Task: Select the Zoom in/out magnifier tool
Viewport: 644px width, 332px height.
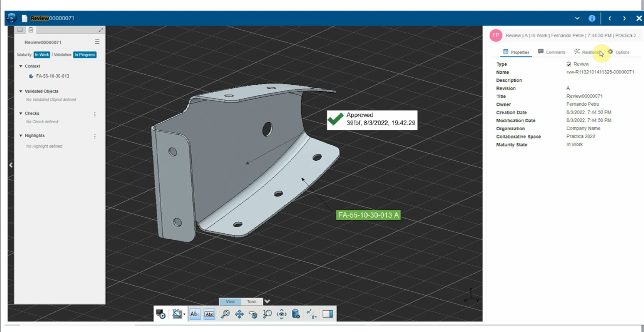Action: point(267,314)
